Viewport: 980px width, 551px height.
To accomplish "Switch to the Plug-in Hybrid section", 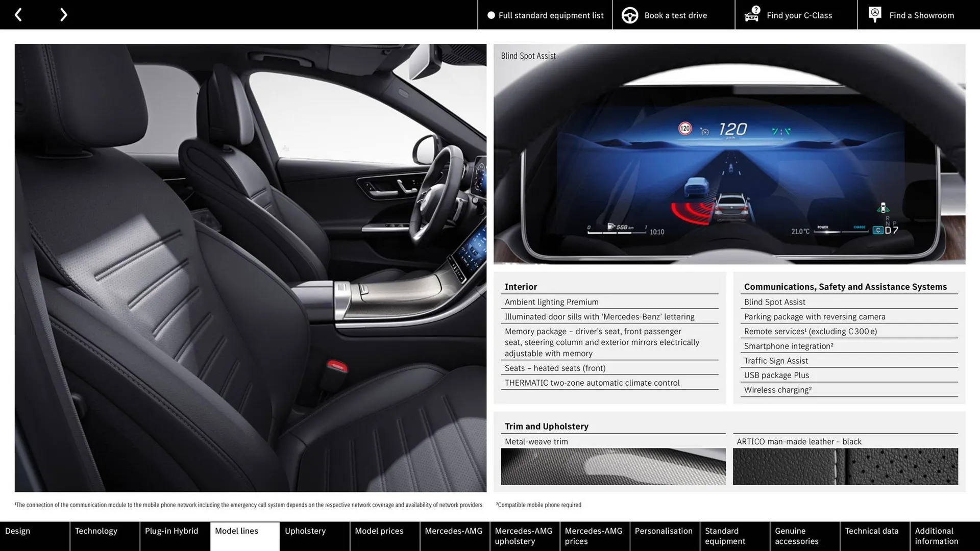I will [x=171, y=531].
